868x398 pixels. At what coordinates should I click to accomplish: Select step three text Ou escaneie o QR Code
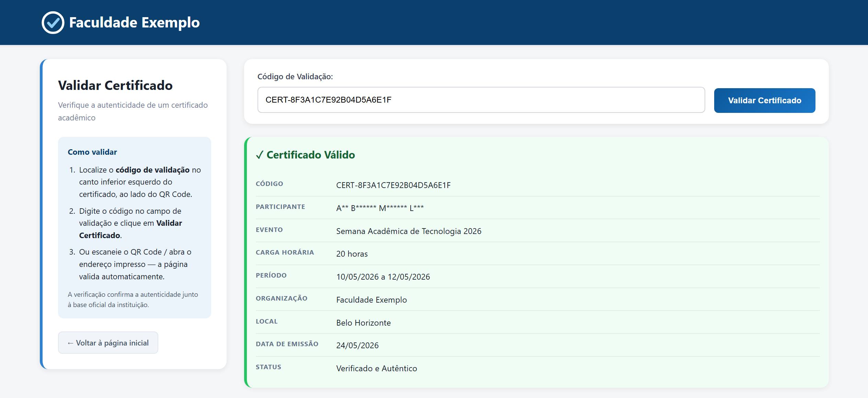pyautogui.click(x=135, y=264)
